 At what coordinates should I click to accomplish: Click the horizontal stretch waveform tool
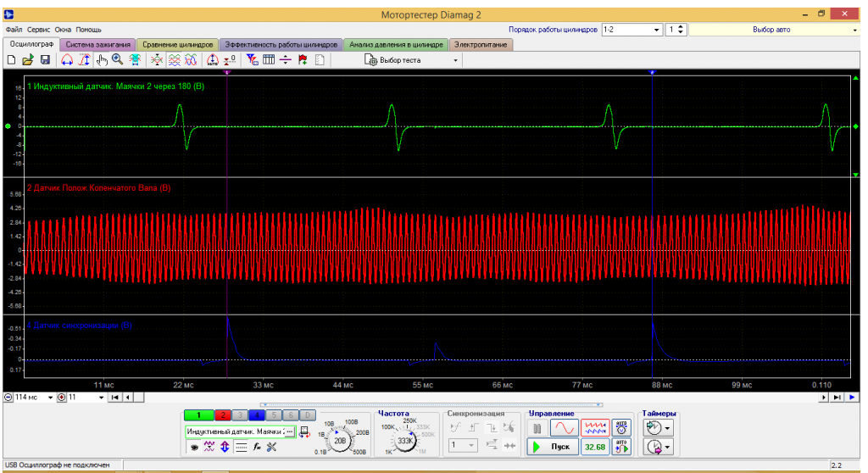point(67,60)
